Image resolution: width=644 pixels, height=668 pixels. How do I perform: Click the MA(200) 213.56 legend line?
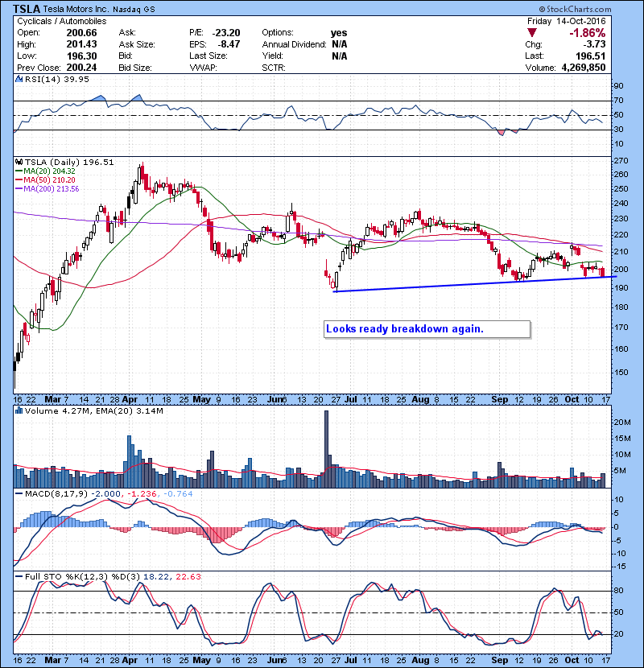pos(47,189)
